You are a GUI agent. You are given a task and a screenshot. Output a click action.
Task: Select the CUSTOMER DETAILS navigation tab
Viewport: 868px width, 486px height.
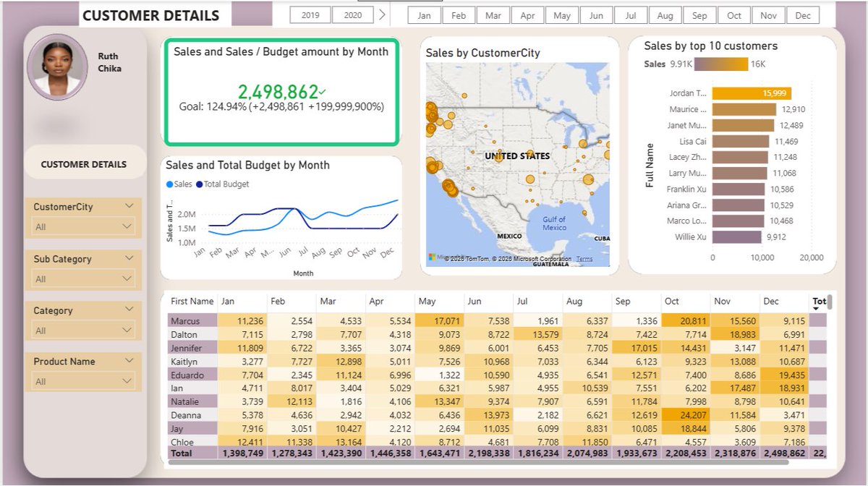(84, 163)
